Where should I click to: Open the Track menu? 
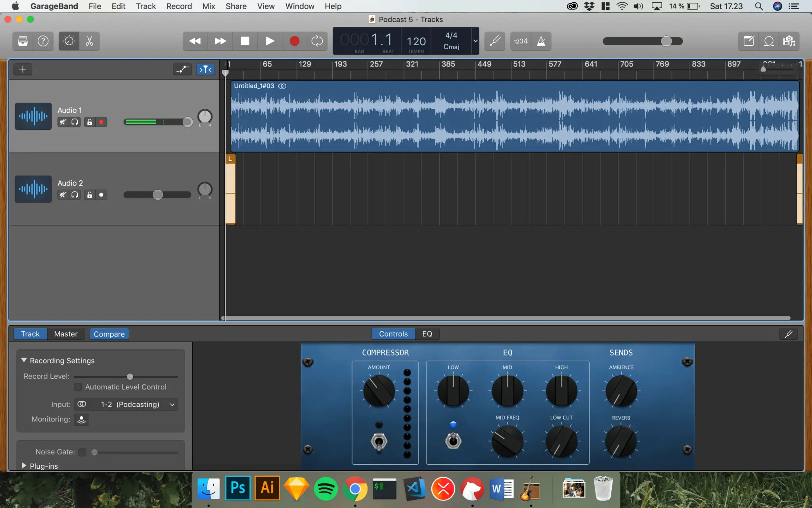tap(146, 6)
